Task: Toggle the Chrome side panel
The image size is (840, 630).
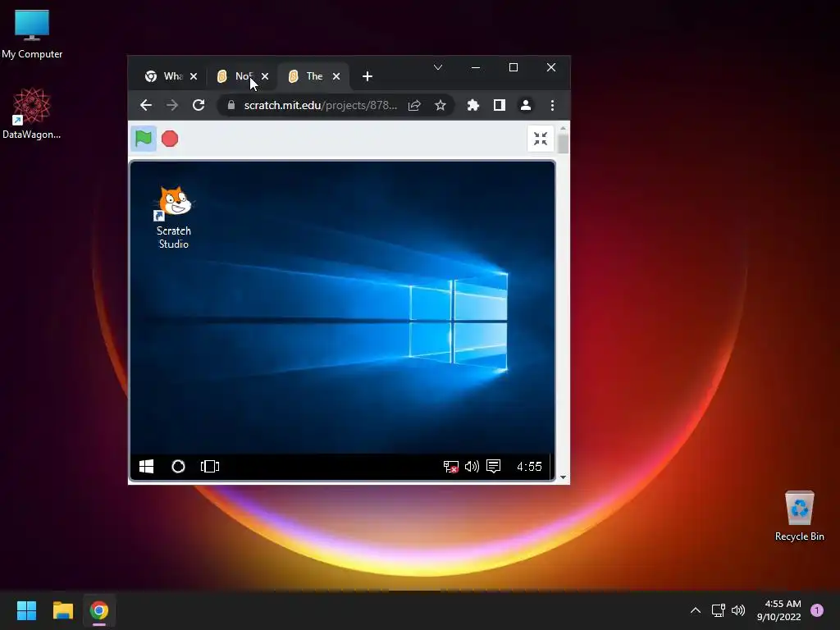Action: 500,105
